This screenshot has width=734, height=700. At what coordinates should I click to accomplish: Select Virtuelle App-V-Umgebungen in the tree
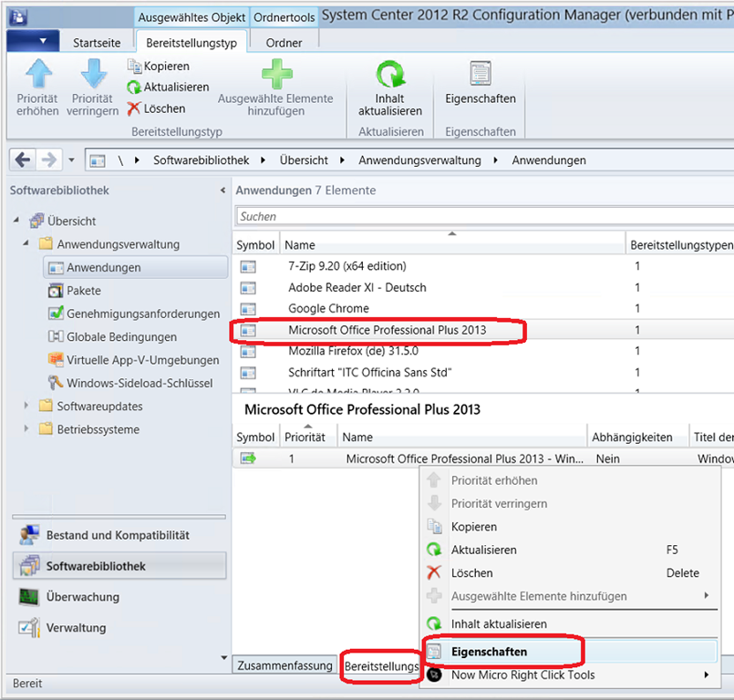point(133,360)
